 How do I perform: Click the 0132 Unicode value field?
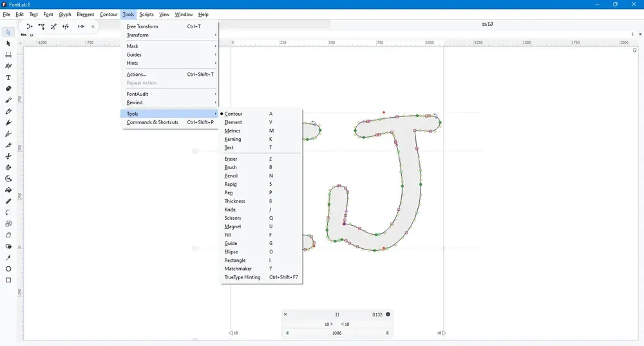[x=377, y=314]
